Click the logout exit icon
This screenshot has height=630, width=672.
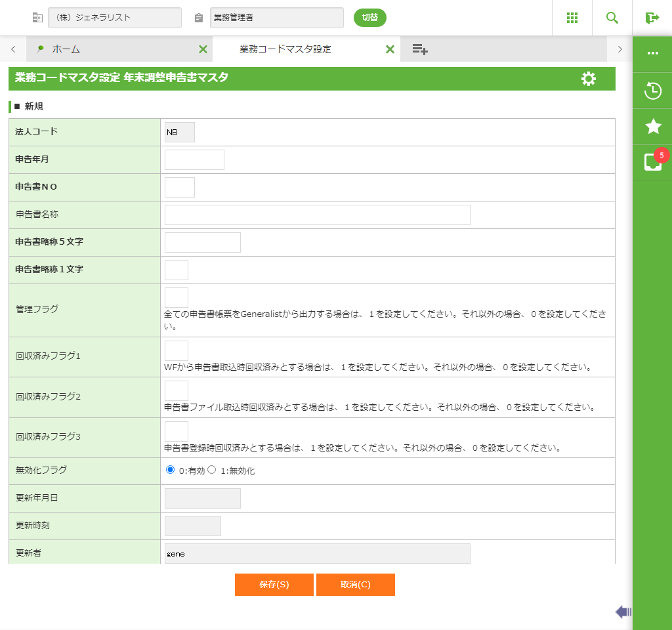[x=652, y=18]
